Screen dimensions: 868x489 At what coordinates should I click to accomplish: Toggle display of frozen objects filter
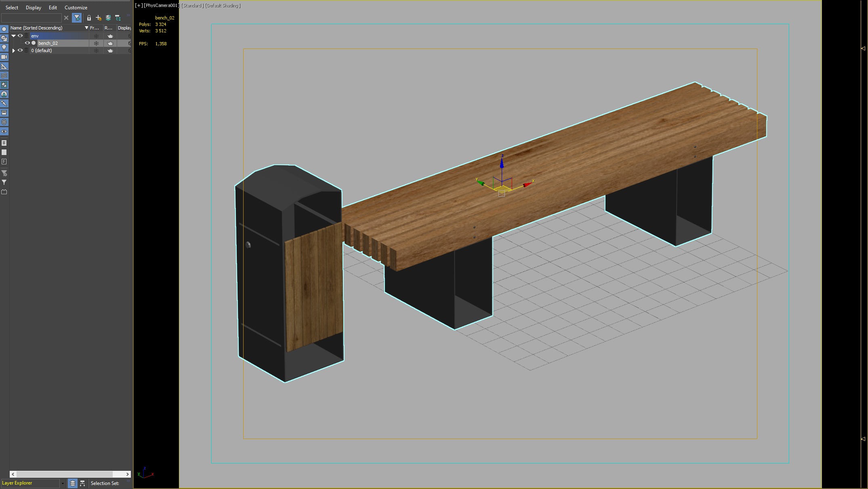pos(4,122)
